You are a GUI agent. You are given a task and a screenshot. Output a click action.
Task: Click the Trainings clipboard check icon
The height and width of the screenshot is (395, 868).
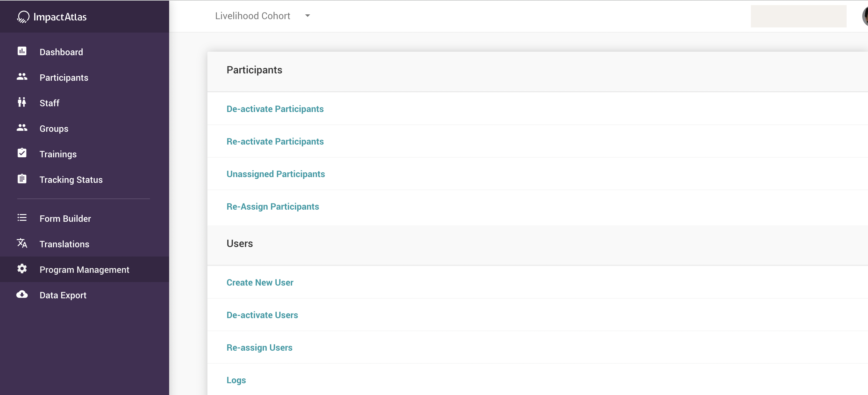tap(22, 153)
